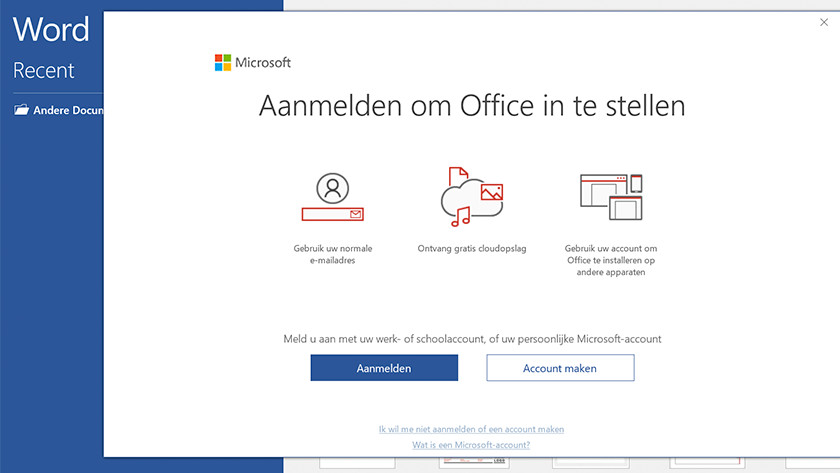Click the 'Meld u aan met uw werk- of schoolaccount' text

[472, 339]
